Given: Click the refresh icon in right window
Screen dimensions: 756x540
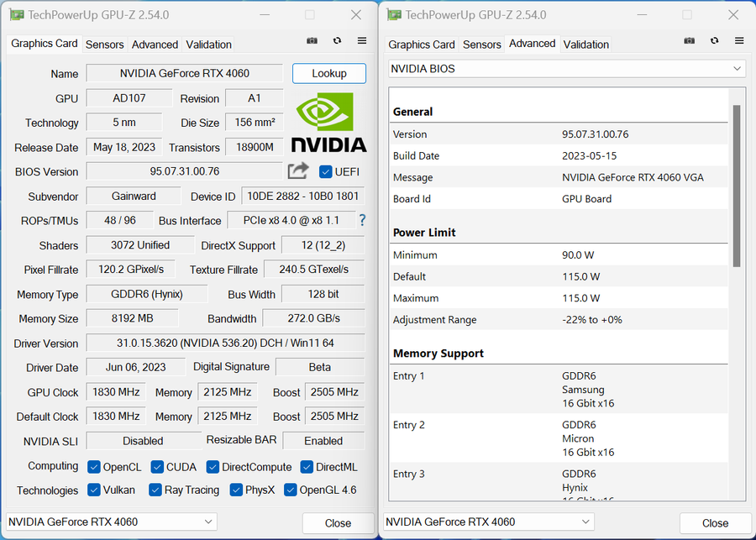Looking at the screenshot, I should pos(715,41).
